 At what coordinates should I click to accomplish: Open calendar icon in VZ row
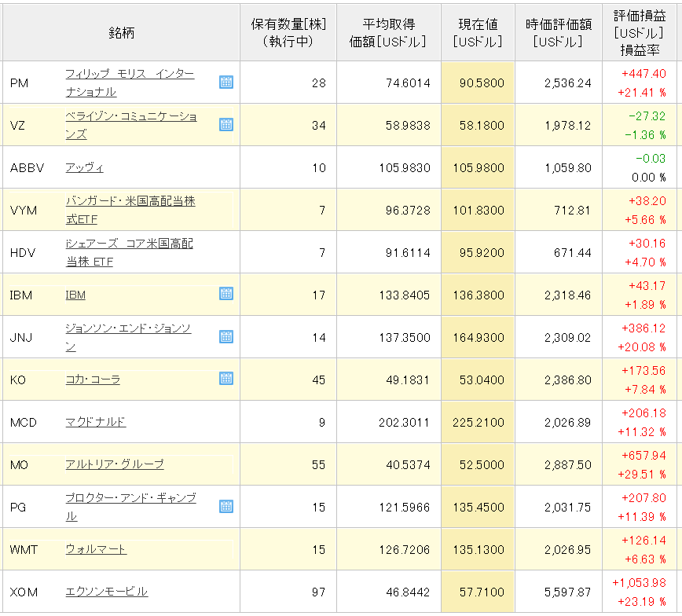(226, 124)
